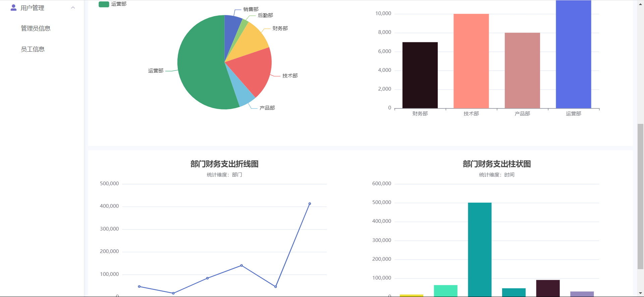This screenshot has height=297, width=644.
Task: Open 管理员信息 menu item
Action: tap(36, 29)
